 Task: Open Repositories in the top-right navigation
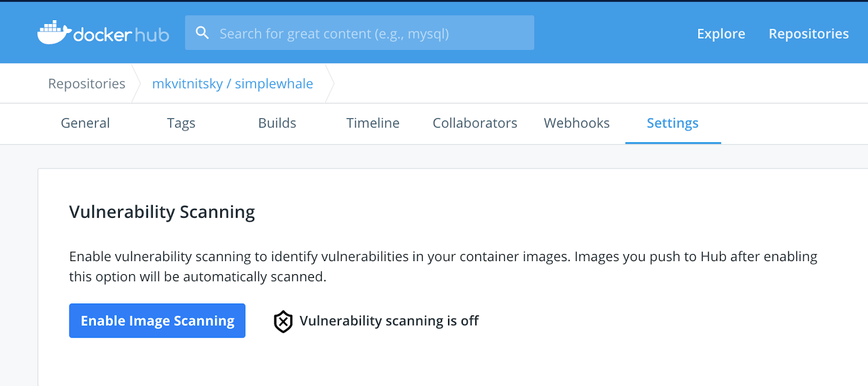pyautogui.click(x=808, y=34)
